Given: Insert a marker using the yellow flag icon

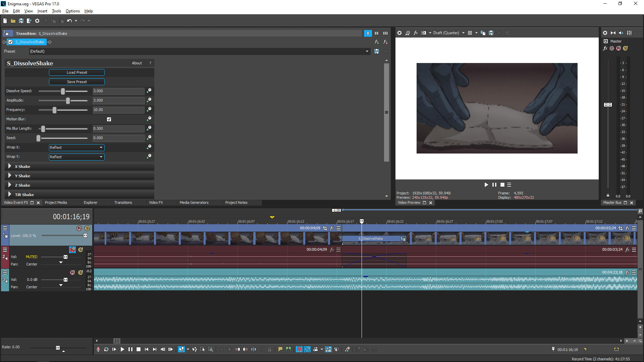Looking at the screenshot, I should point(280,349).
